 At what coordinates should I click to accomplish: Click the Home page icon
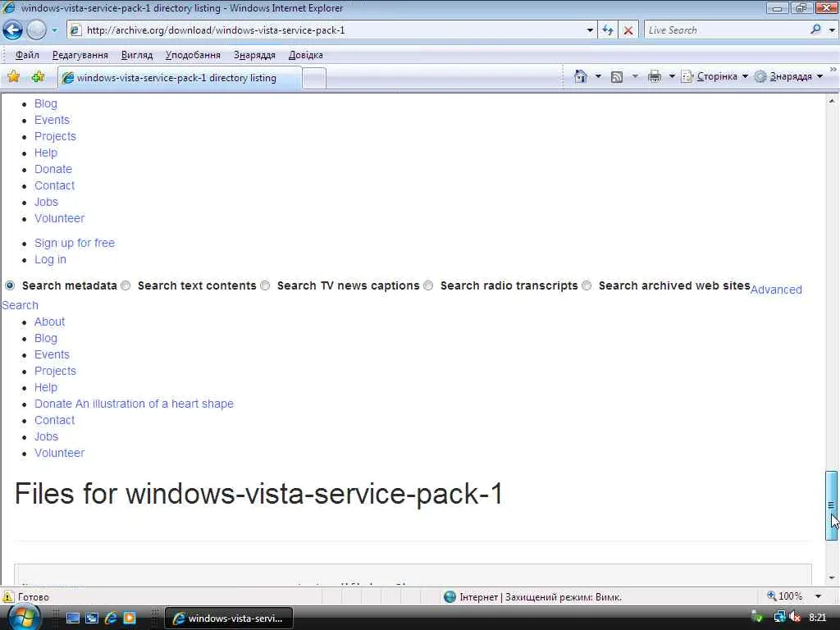click(x=580, y=76)
